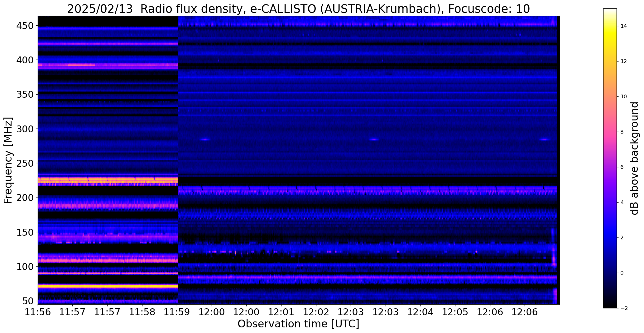Click the 12:04 time tick label

coord(421,312)
